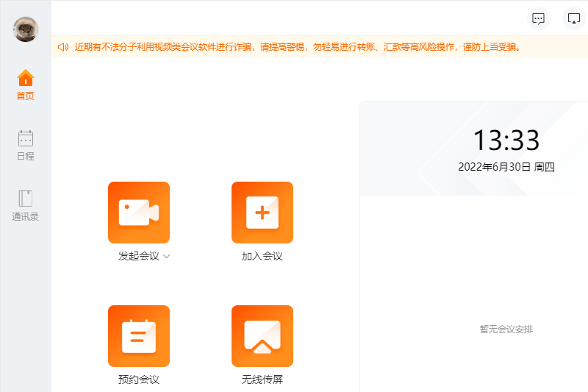
Task: Open the 日程 calendar icon in sidebar
Action: click(26, 138)
